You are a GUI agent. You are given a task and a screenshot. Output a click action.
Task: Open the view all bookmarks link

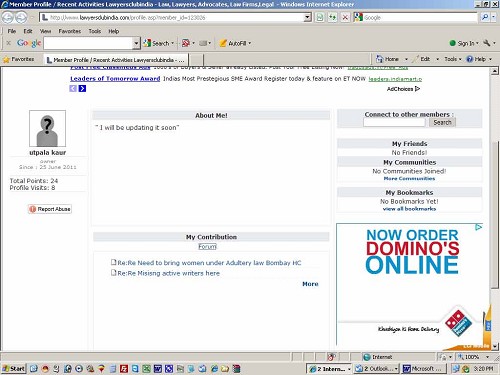pos(409,209)
